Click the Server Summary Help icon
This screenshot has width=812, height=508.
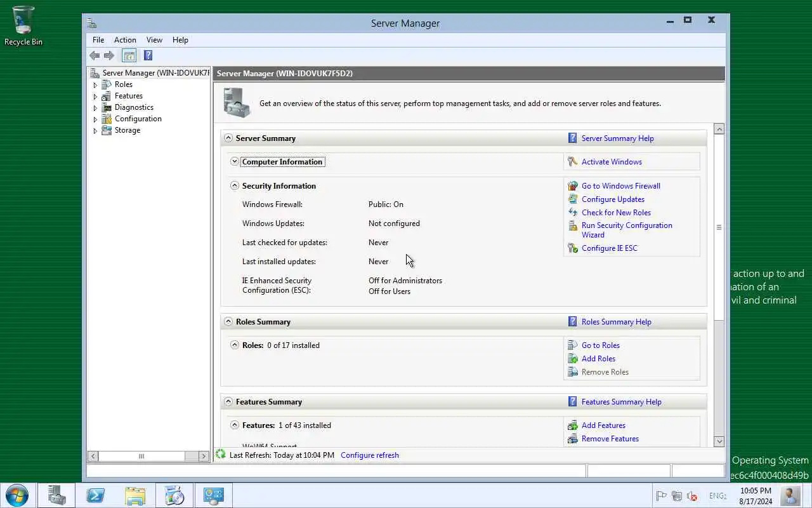[573, 138]
